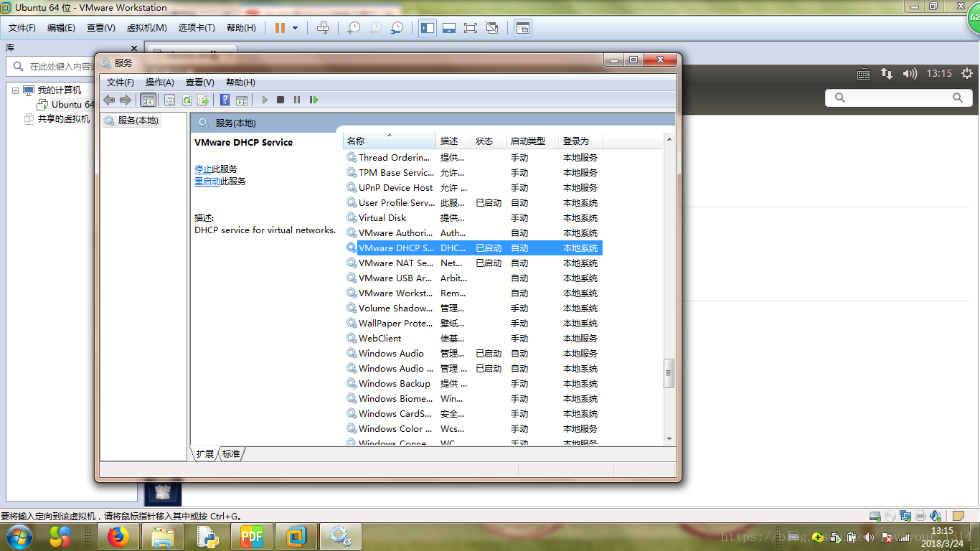Select the WebClient service row

[473, 339]
